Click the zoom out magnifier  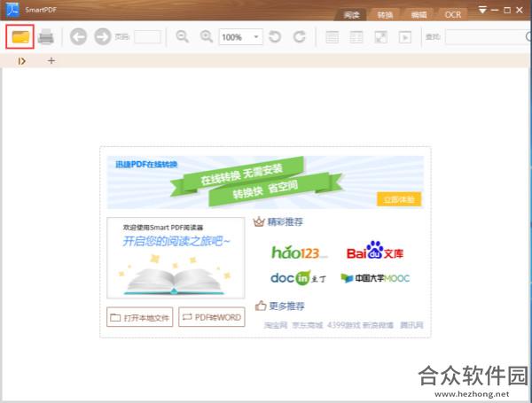[182, 36]
